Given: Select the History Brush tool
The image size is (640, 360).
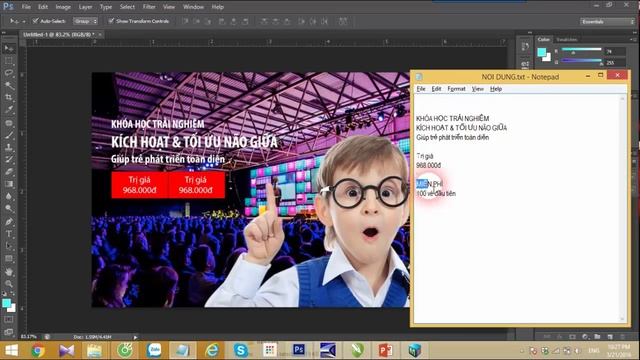Looking at the screenshot, I should [9, 159].
